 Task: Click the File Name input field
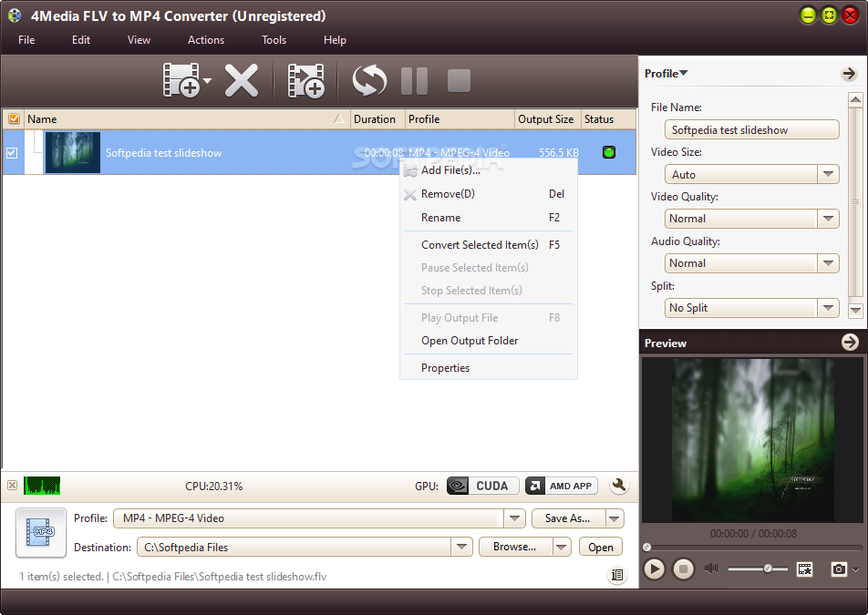point(751,130)
